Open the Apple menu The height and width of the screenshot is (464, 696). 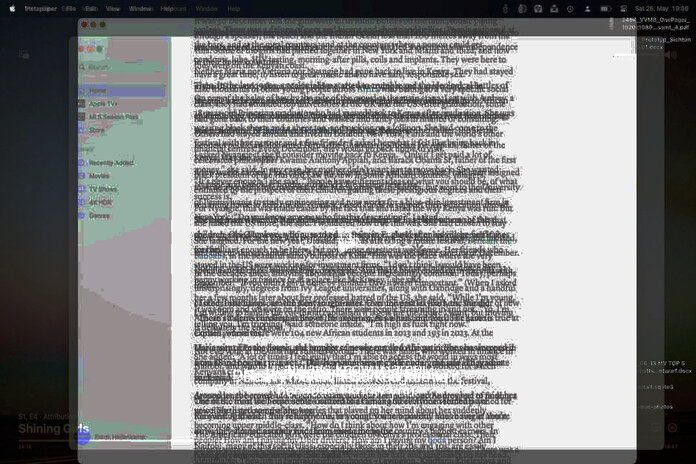(x=12, y=8)
